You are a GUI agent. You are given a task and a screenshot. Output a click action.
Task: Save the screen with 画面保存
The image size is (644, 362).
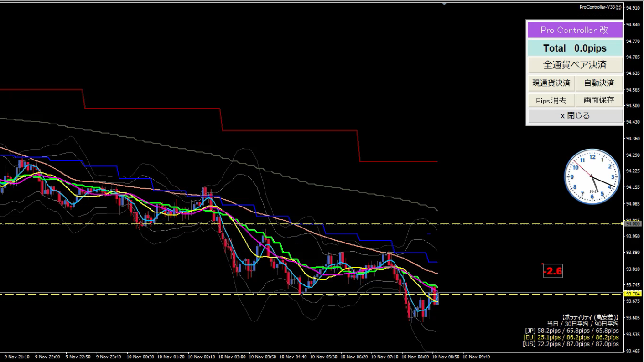599,100
